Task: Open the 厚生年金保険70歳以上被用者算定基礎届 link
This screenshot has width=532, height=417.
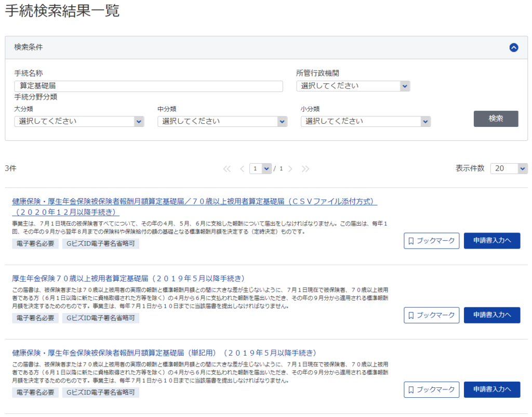Action: (x=128, y=278)
